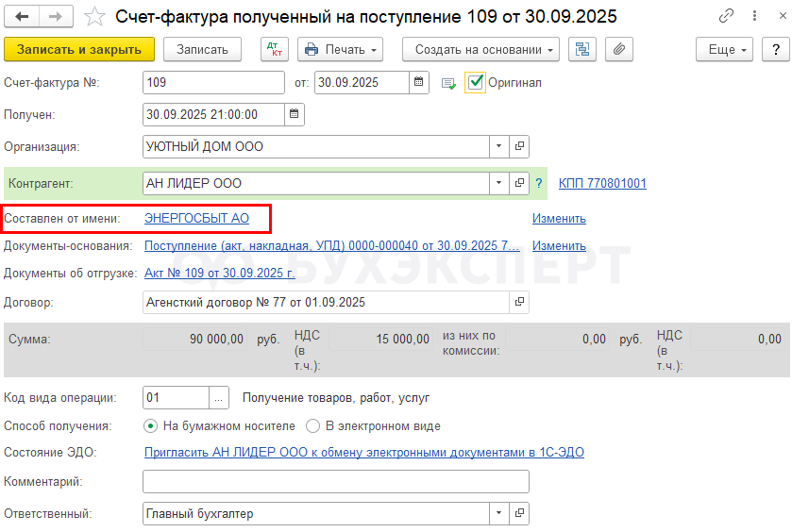Click the Записать button
Viewport: 792px width, 532px height.
click(202, 49)
